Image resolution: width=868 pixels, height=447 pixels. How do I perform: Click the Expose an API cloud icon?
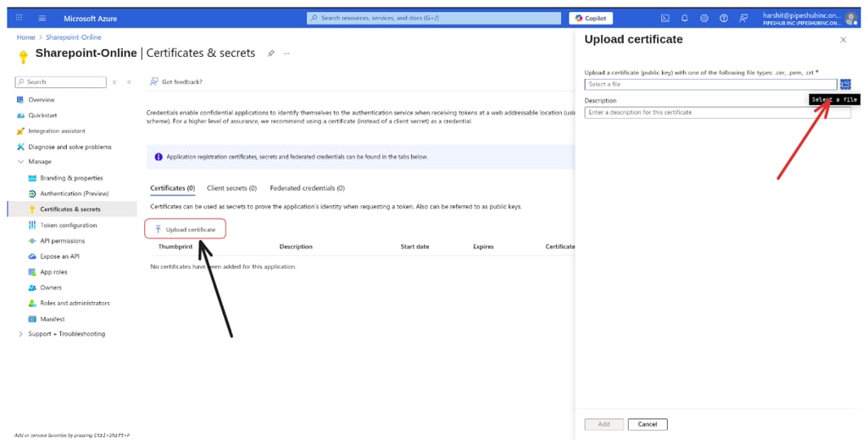coord(32,256)
